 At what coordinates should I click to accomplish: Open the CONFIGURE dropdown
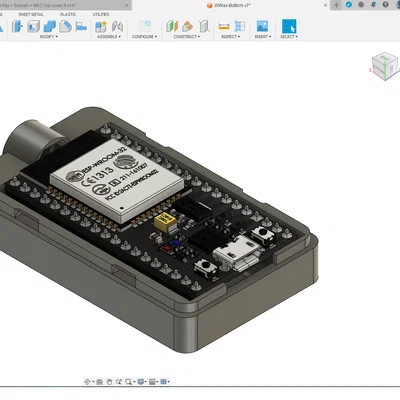(145, 37)
